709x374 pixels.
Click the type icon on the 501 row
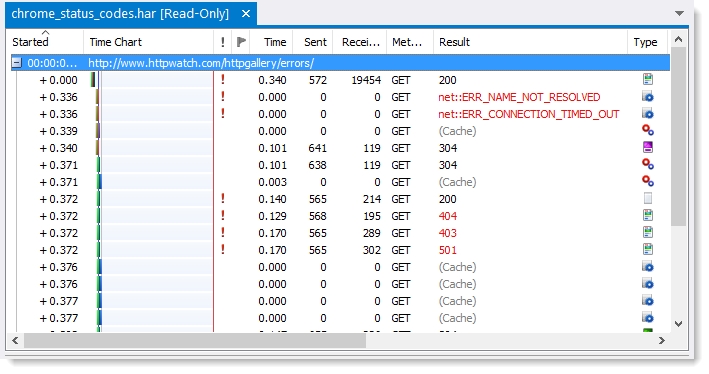click(648, 250)
